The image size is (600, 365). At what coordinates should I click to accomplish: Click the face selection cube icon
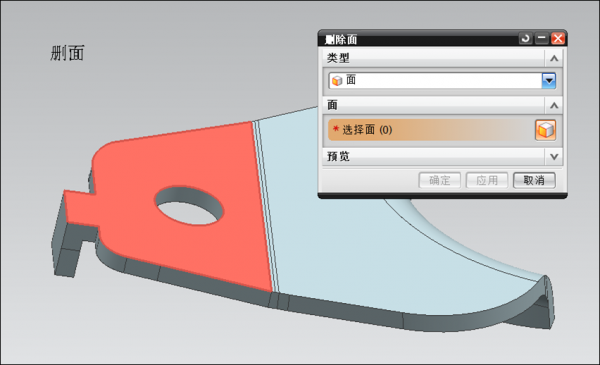545,130
